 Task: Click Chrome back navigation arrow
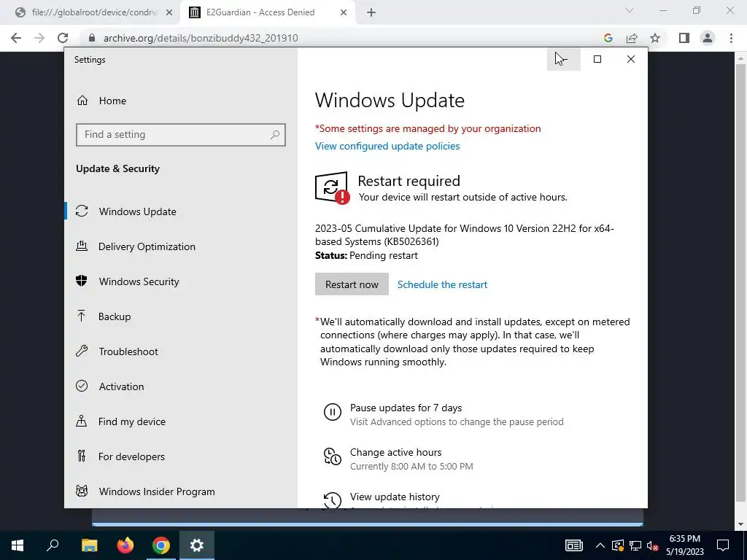(16, 38)
